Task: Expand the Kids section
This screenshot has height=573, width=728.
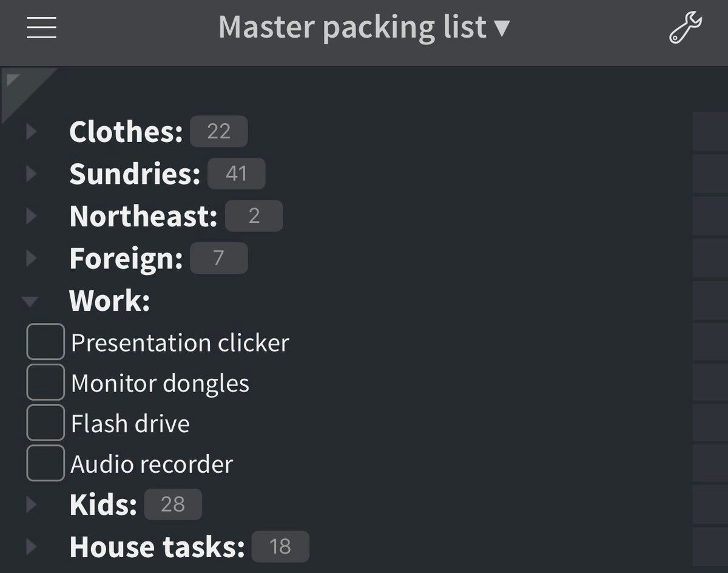Action: click(32, 504)
